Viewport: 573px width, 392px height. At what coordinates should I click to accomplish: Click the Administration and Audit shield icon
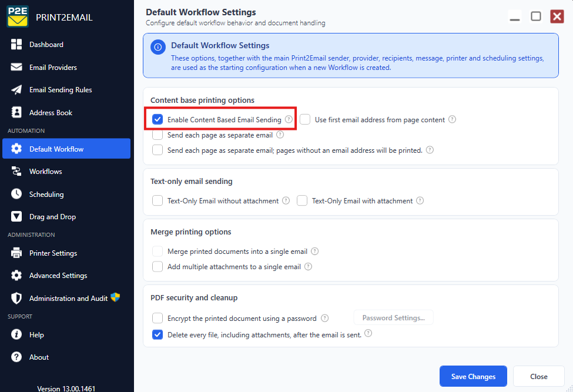coord(16,298)
